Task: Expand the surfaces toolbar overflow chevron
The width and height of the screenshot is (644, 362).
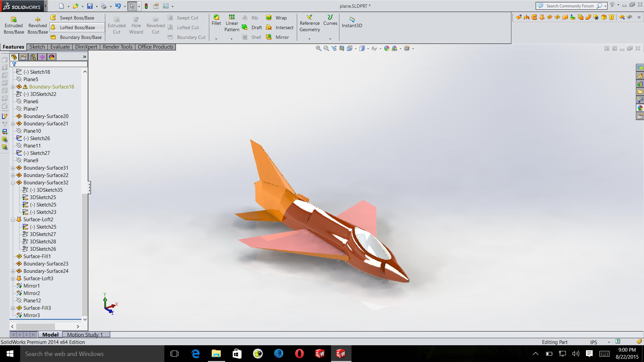Action: [639, 17]
